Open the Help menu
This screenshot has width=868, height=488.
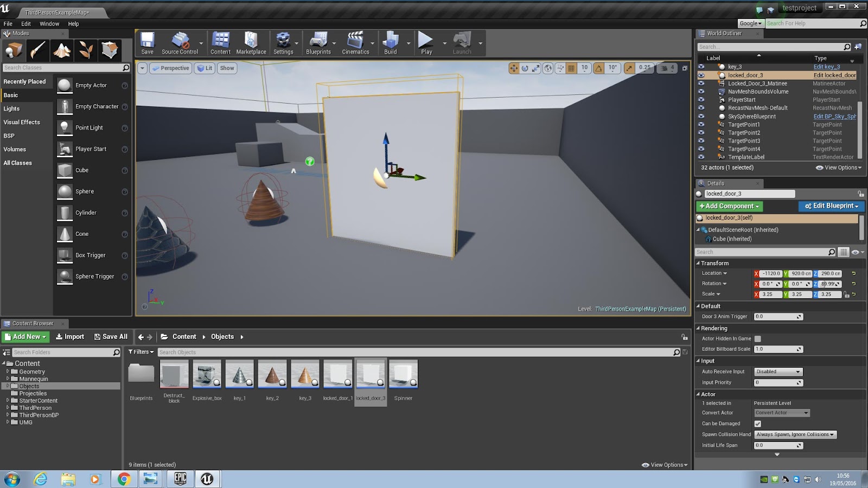click(73, 24)
